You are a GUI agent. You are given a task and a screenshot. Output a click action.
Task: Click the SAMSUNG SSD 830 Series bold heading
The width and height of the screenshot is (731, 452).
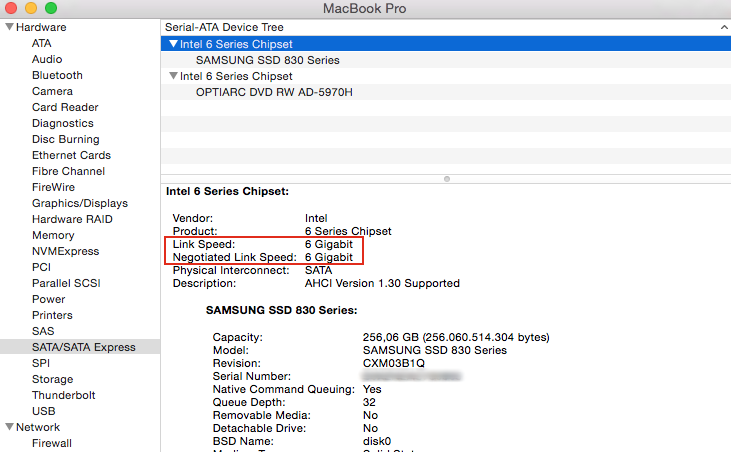[x=282, y=310]
